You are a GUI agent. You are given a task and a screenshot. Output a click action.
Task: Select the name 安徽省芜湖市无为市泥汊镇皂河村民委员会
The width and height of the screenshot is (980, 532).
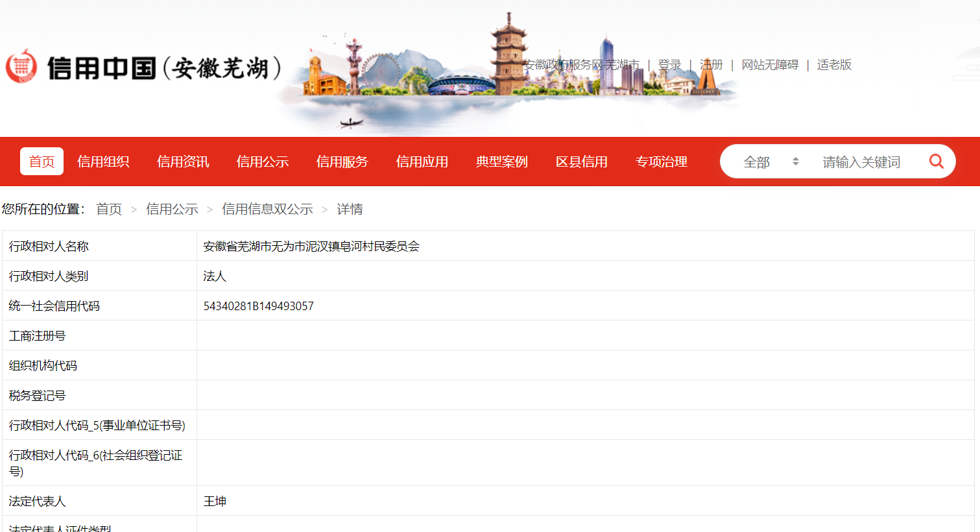311,247
